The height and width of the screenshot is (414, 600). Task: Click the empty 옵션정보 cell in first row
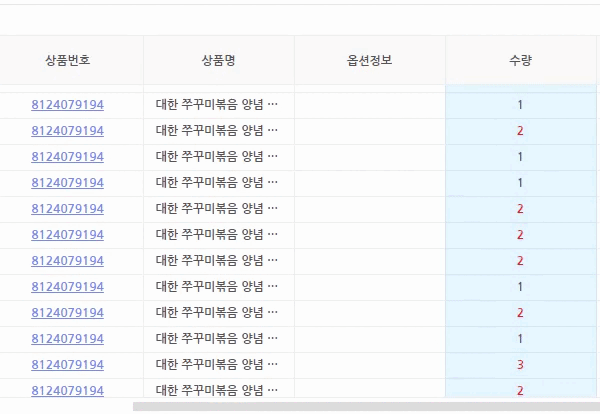[x=369, y=105]
